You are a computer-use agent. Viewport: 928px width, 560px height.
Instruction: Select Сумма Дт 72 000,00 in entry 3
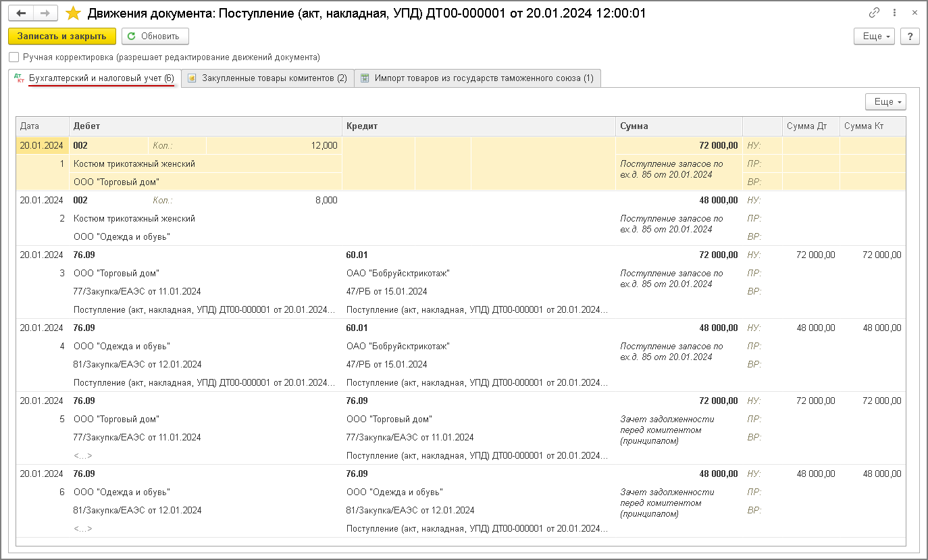click(815, 255)
